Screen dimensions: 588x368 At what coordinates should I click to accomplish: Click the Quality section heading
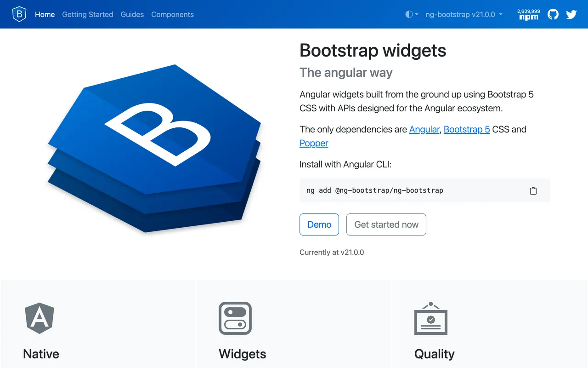point(435,354)
